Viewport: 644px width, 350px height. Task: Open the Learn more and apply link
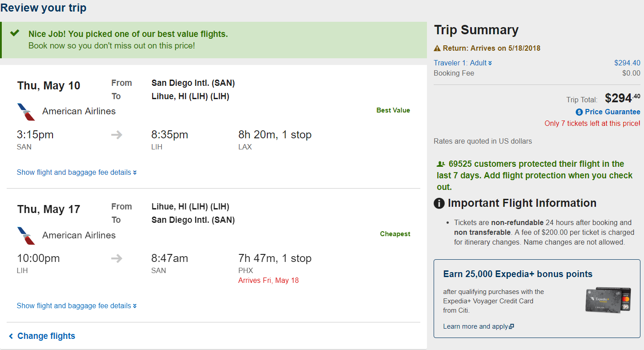475,326
